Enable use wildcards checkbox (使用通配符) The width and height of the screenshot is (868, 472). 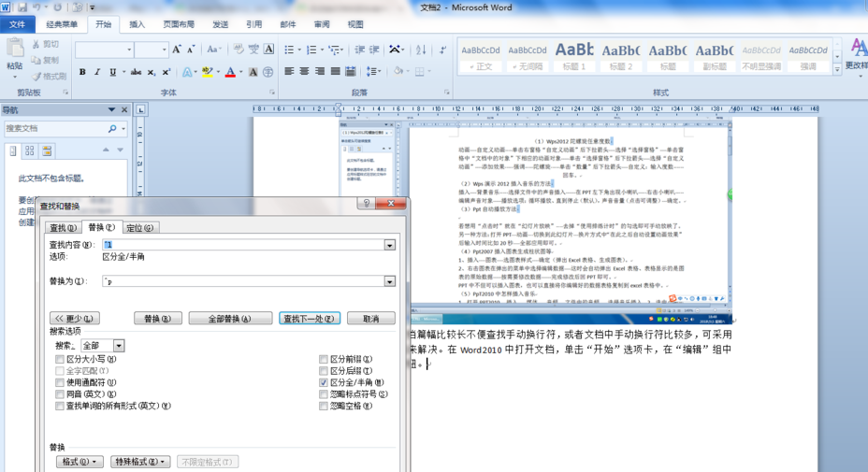click(x=60, y=382)
